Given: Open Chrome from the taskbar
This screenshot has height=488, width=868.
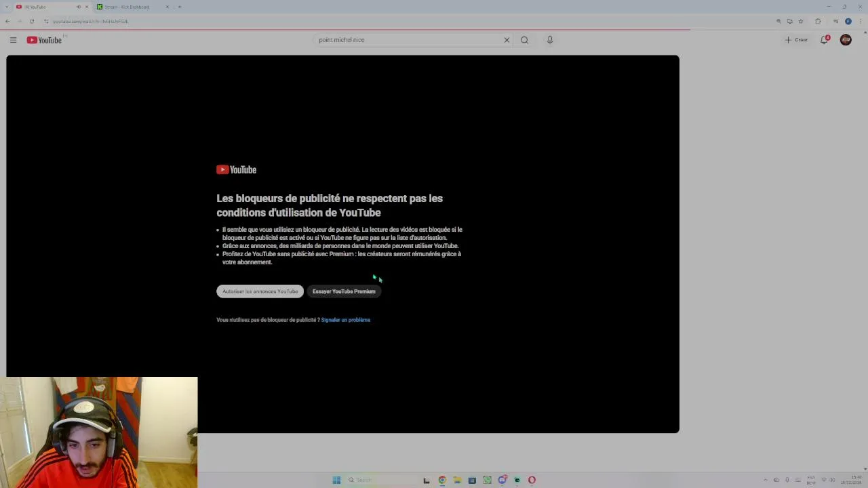Looking at the screenshot, I should tap(442, 480).
